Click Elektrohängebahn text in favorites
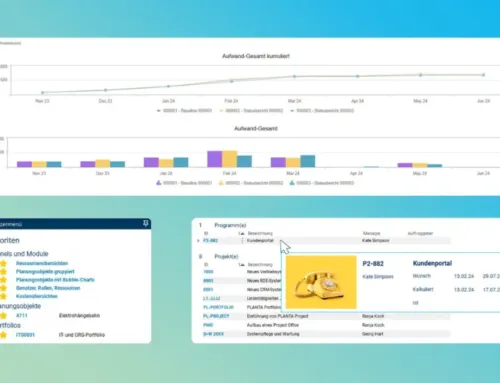 [79, 315]
